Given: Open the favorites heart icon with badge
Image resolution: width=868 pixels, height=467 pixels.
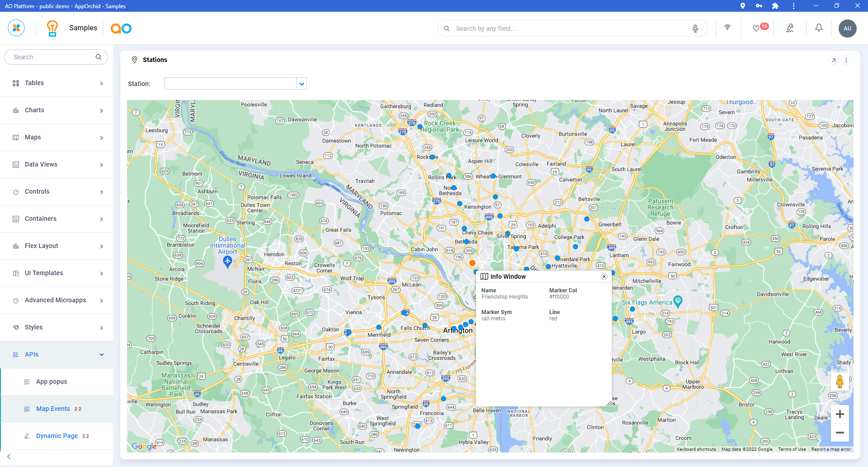Looking at the screenshot, I should point(756,29).
